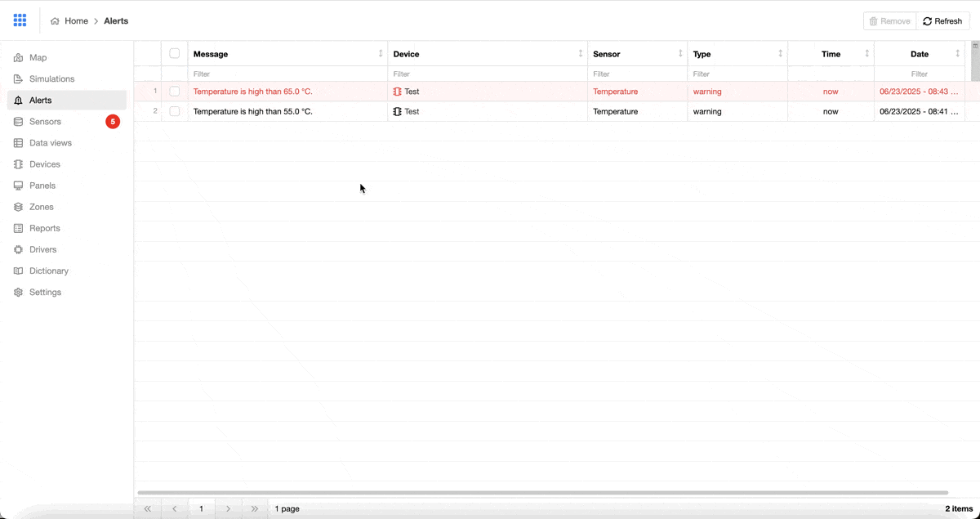Image resolution: width=980 pixels, height=519 pixels.
Task: Open the Reports section
Action: 67,228
